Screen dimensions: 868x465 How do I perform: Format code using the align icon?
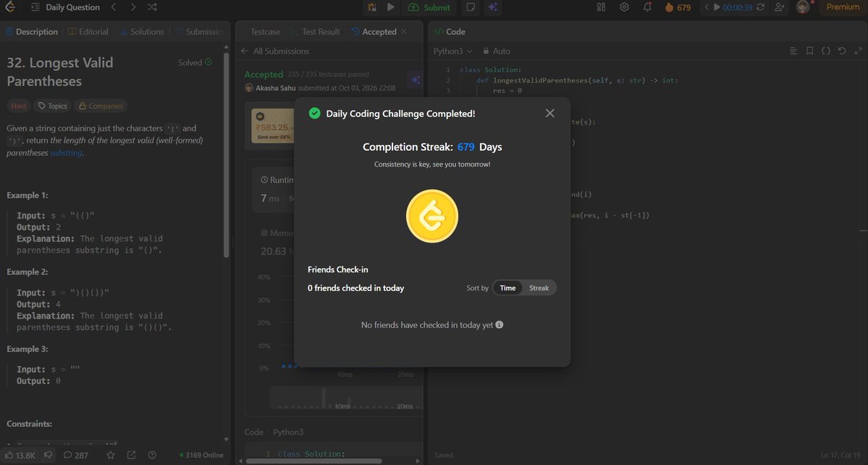pos(793,51)
